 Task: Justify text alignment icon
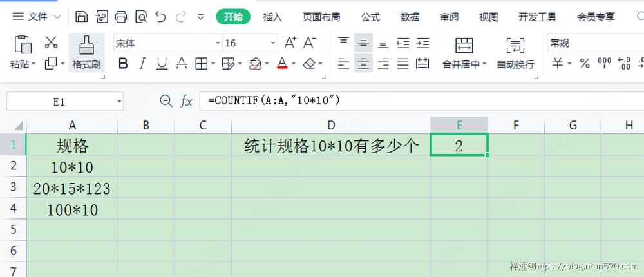403,64
